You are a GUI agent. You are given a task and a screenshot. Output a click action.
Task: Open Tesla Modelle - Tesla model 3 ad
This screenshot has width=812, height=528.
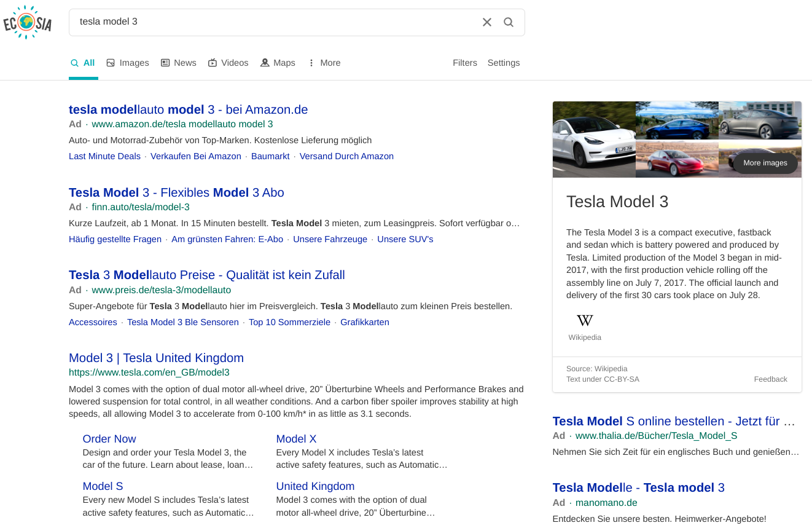[639, 487]
